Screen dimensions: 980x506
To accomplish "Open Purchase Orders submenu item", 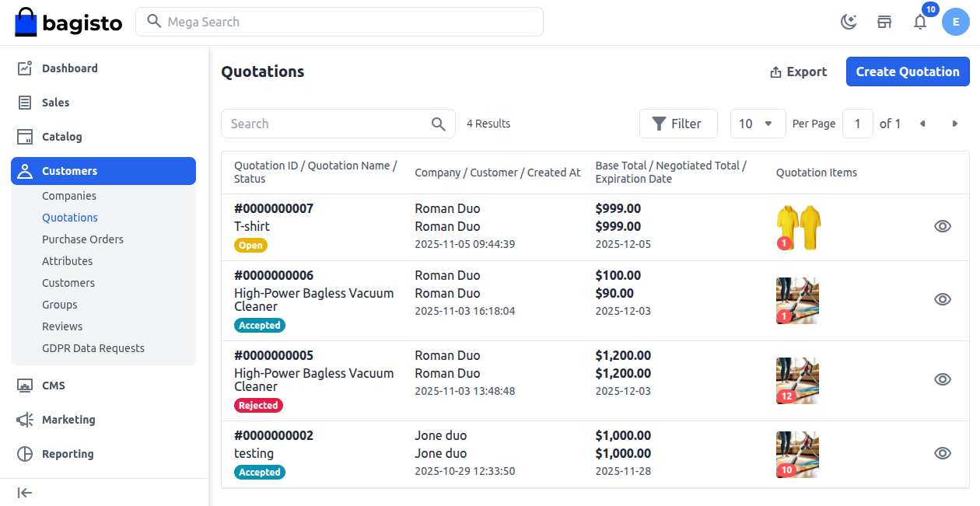I will pos(82,239).
